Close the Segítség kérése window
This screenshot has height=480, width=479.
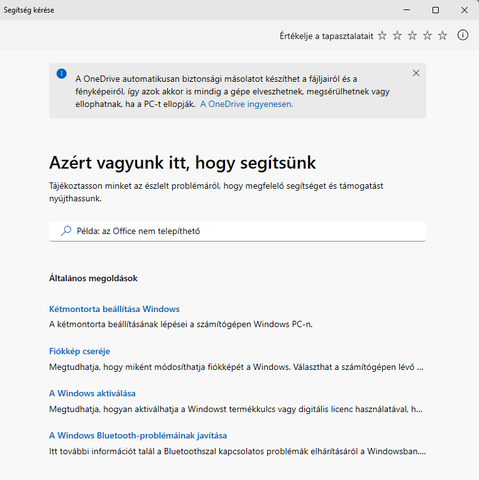pos(464,10)
